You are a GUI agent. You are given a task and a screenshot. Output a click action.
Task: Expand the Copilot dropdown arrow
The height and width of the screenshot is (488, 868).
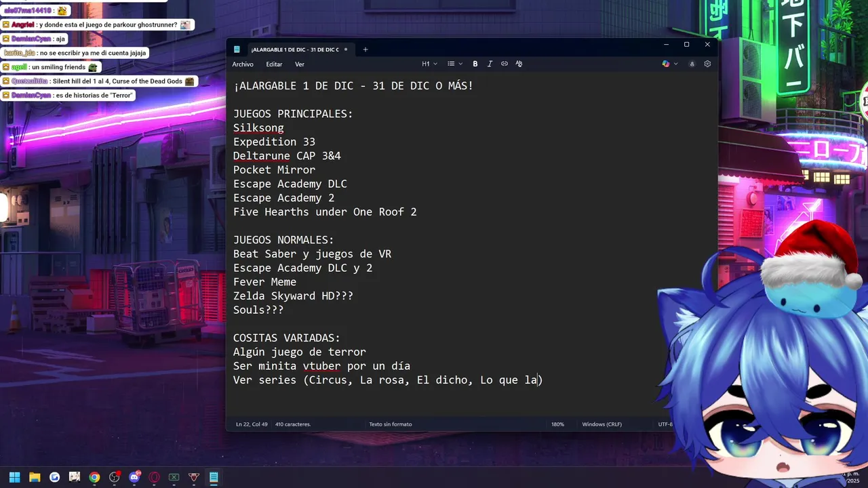point(676,64)
